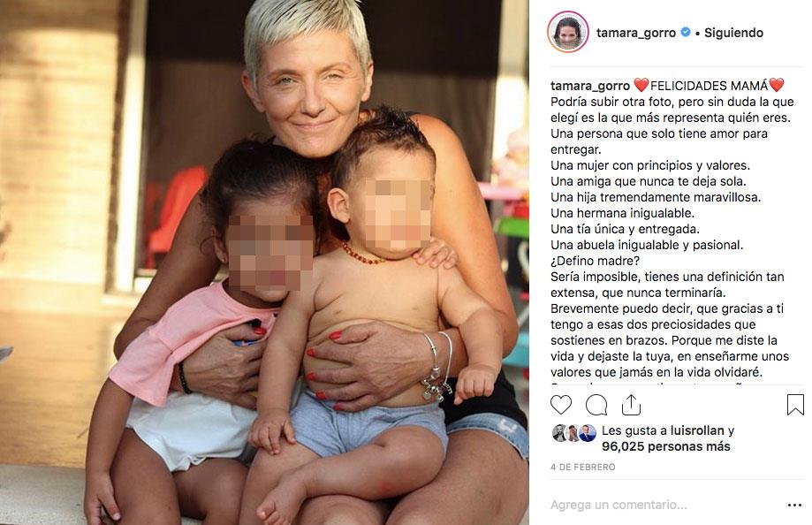View the 96,025 personas más likes list
The image size is (812, 525).
[x=666, y=446]
